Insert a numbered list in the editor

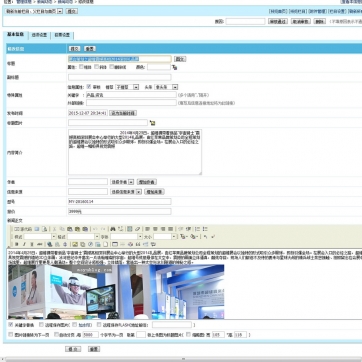[x=197, y=229]
